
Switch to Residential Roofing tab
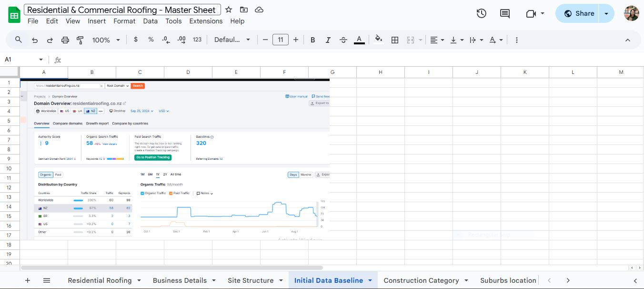click(x=104, y=280)
